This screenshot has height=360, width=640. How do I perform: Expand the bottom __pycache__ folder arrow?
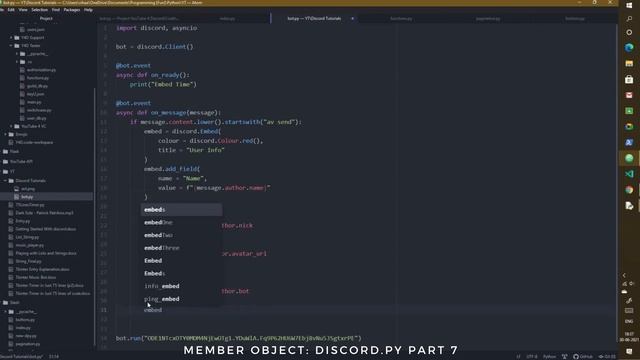tap(5, 312)
